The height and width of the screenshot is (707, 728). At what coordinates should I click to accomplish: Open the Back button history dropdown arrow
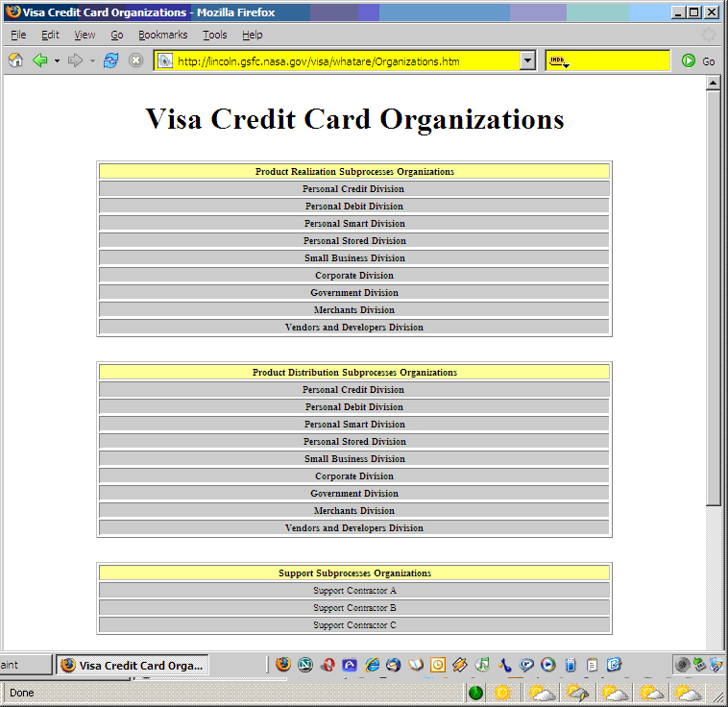(57, 61)
